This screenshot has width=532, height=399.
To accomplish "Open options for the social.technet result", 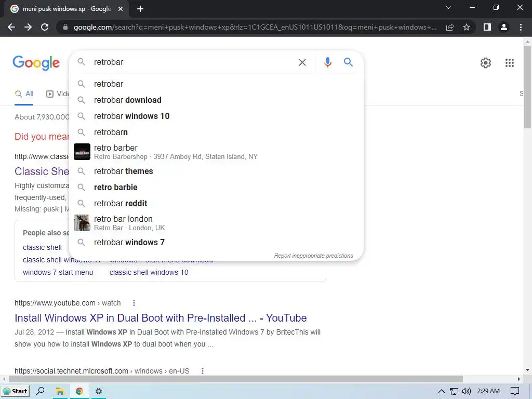I will click(x=203, y=371).
